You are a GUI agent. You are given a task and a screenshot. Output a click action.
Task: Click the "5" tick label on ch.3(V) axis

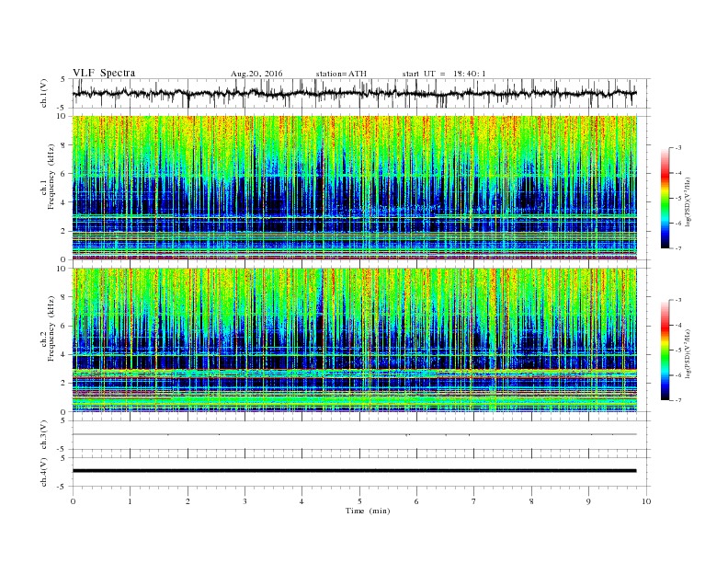click(64, 420)
